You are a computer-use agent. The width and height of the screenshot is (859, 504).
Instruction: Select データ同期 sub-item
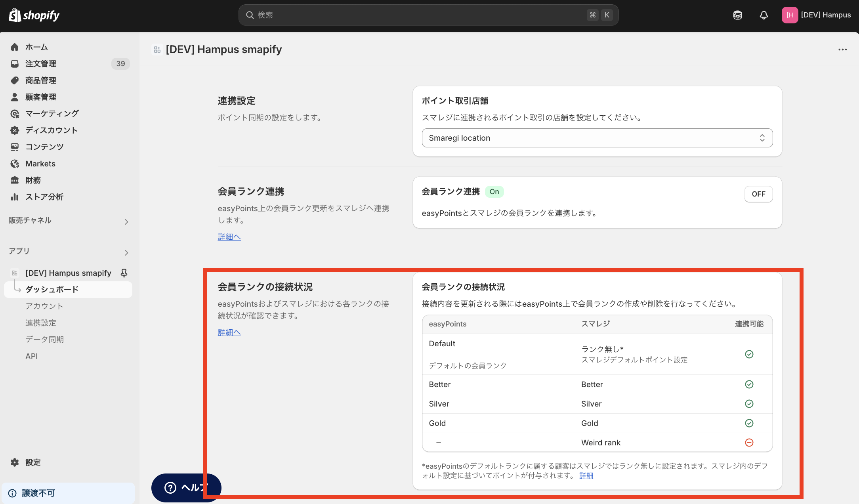pos(45,340)
